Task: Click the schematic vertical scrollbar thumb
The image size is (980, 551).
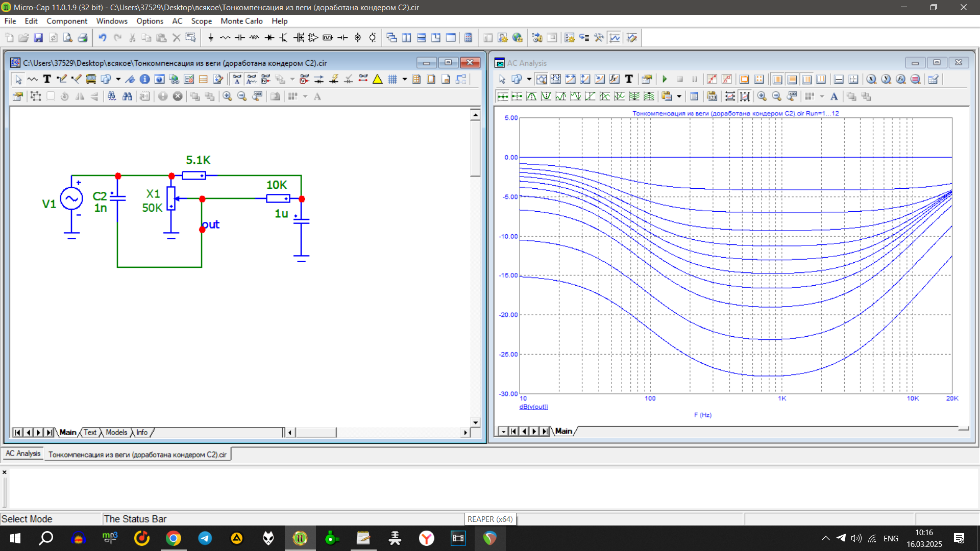Action: tap(475, 148)
